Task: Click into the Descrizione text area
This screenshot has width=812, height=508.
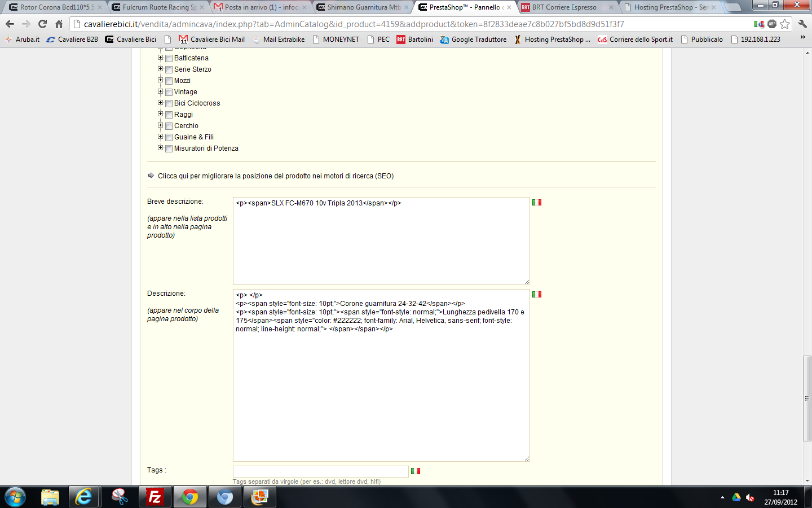Action: click(x=381, y=375)
